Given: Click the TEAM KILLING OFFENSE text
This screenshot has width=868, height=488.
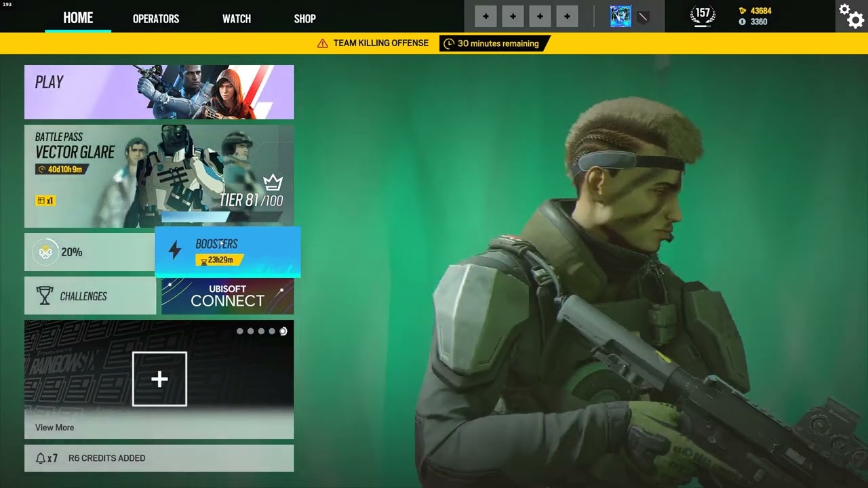Looking at the screenshot, I should pos(381,43).
